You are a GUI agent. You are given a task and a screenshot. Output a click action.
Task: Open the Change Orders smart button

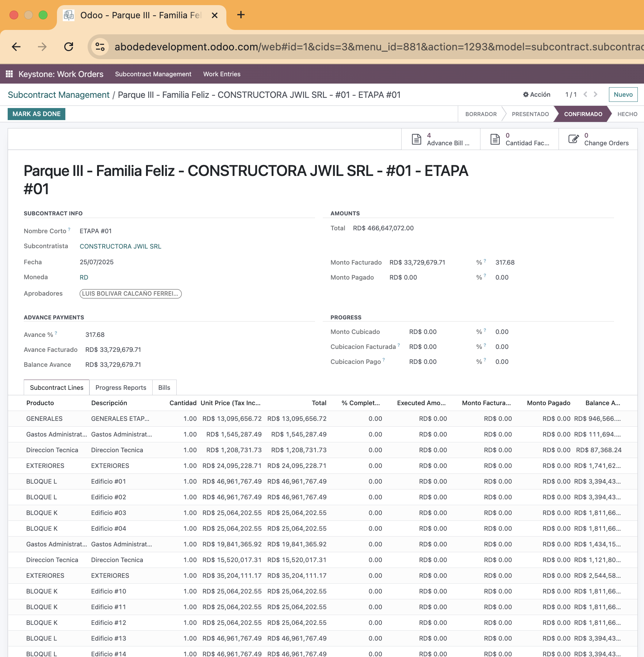(x=598, y=139)
